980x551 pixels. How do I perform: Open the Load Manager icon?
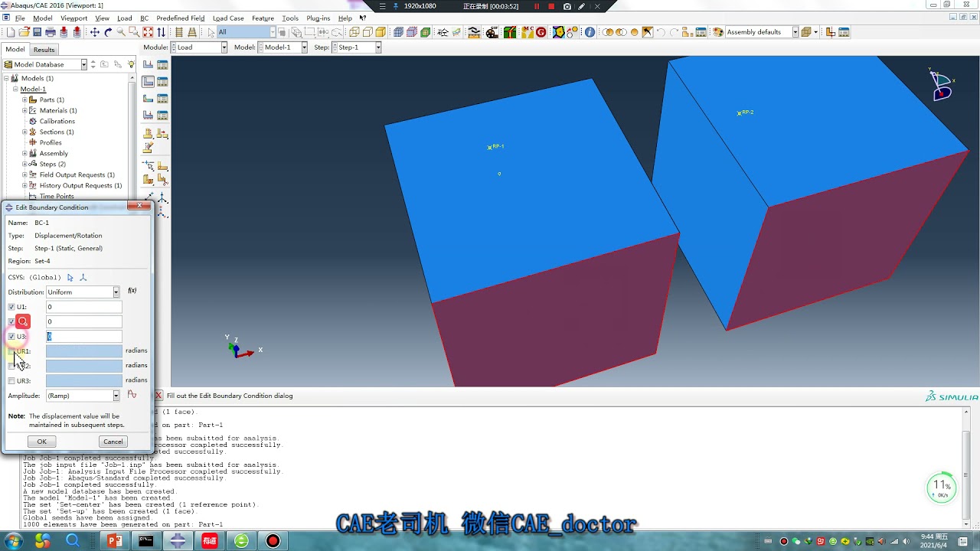(x=162, y=64)
